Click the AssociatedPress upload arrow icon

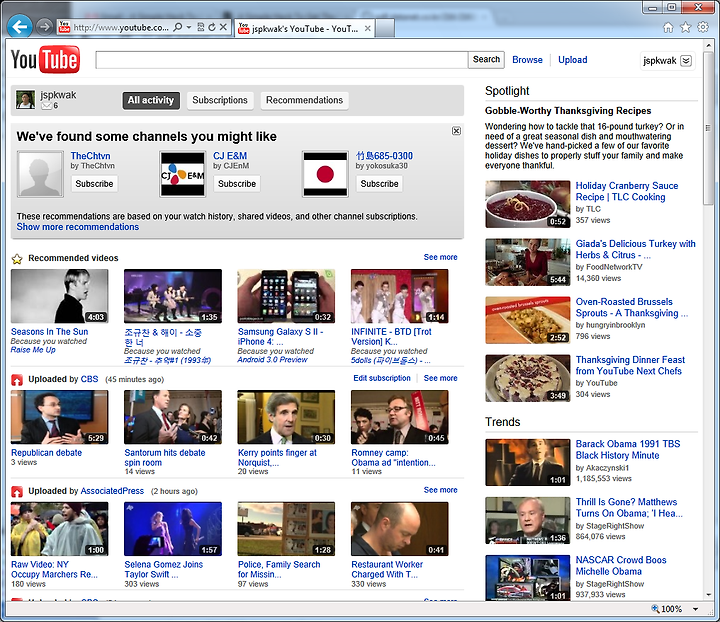(17, 492)
